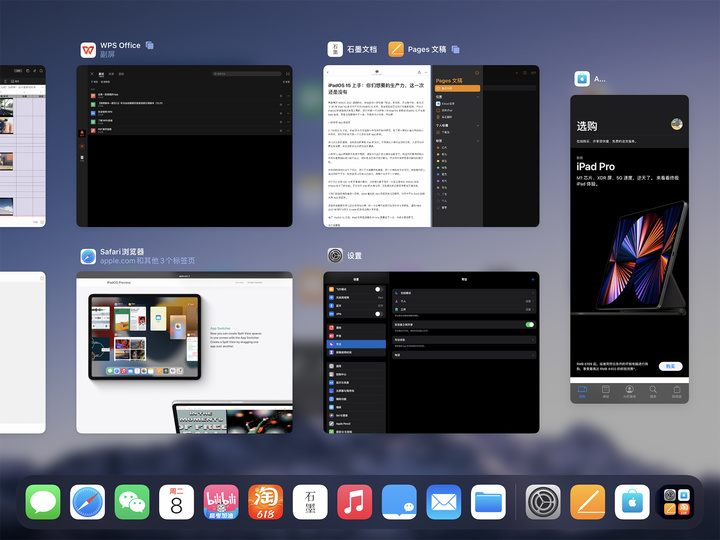Toggle the green switch in Focus settings
The width and height of the screenshot is (720, 540).
click(x=529, y=325)
